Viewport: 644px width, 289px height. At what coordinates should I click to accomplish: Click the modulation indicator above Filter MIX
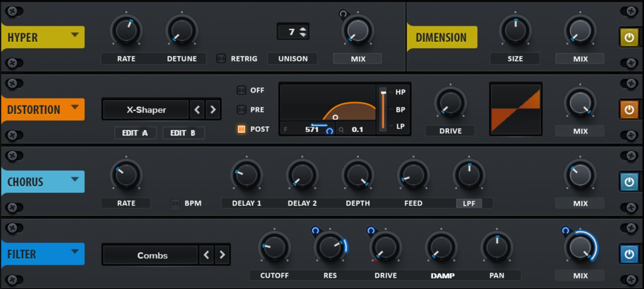point(565,231)
